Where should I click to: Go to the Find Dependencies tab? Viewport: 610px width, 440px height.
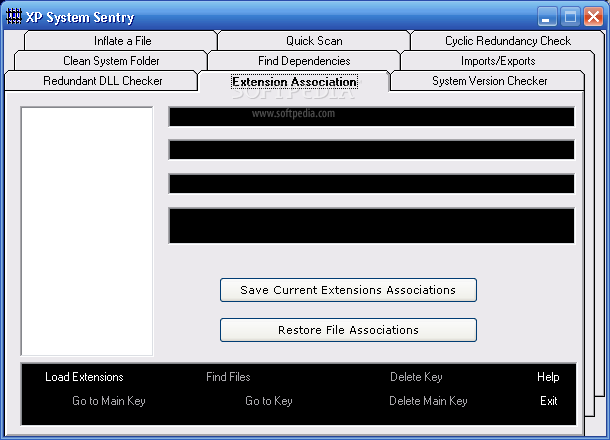click(x=304, y=61)
